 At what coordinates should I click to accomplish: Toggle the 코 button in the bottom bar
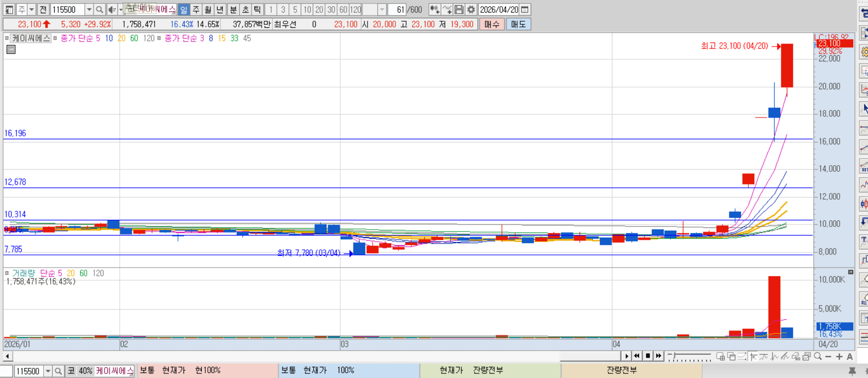(x=71, y=371)
